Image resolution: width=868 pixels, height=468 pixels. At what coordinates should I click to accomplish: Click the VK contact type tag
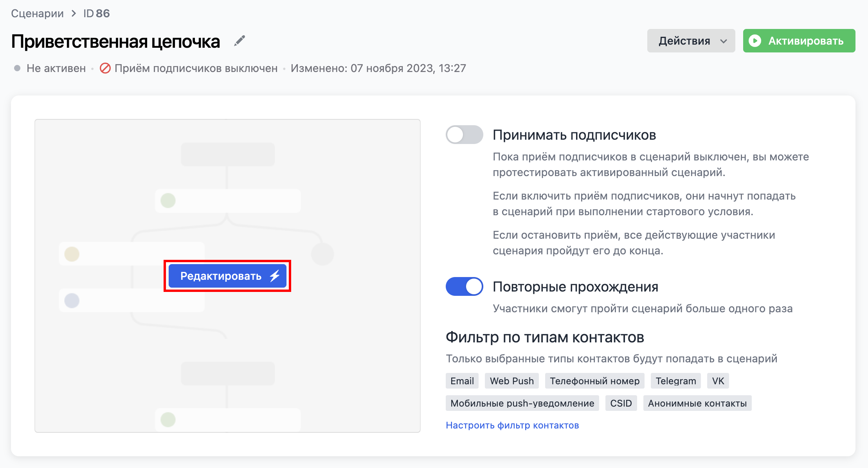coord(718,381)
